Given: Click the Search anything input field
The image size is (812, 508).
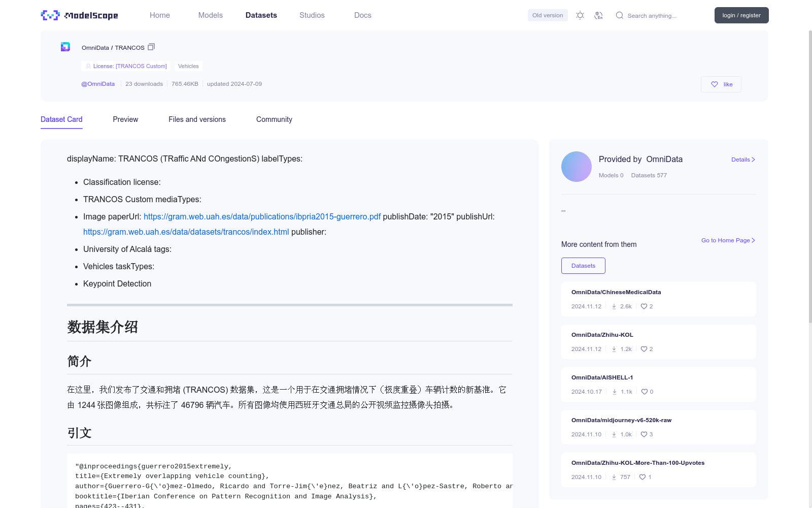Looking at the screenshot, I should tap(660, 16).
